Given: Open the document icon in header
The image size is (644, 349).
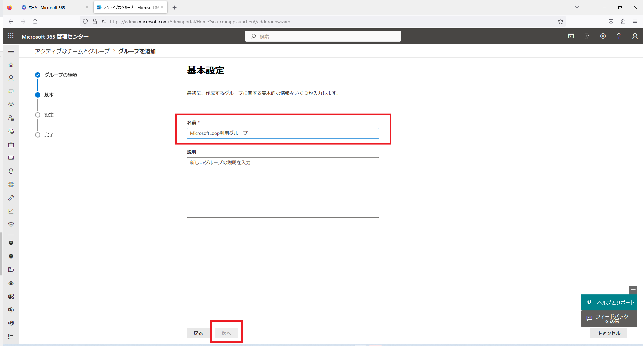Looking at the screenshot, I should click(587, 36).
